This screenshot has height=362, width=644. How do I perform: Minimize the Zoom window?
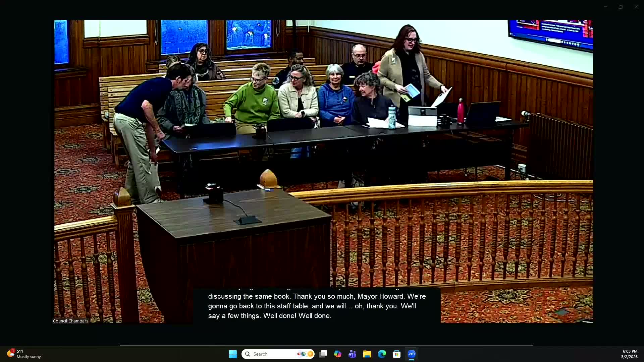[x=605, y=7]
